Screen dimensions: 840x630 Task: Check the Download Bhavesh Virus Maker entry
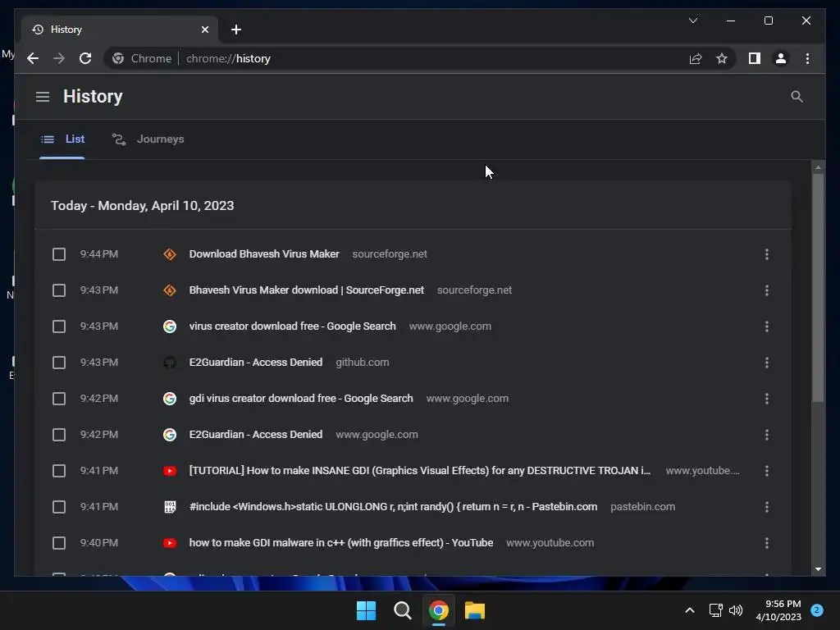click(x=59, y=254)
